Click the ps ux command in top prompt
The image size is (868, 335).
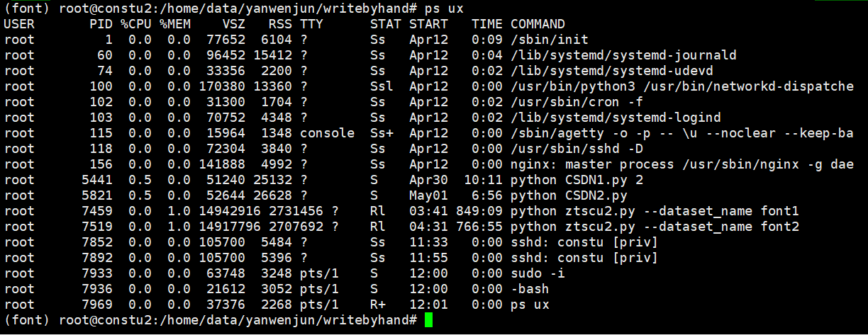tap(444, 8)
